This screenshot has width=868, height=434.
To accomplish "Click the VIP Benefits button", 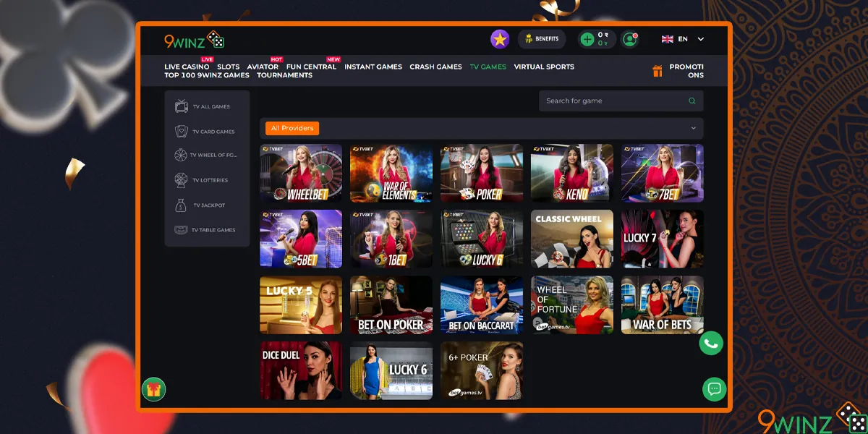I will point(542,39).
